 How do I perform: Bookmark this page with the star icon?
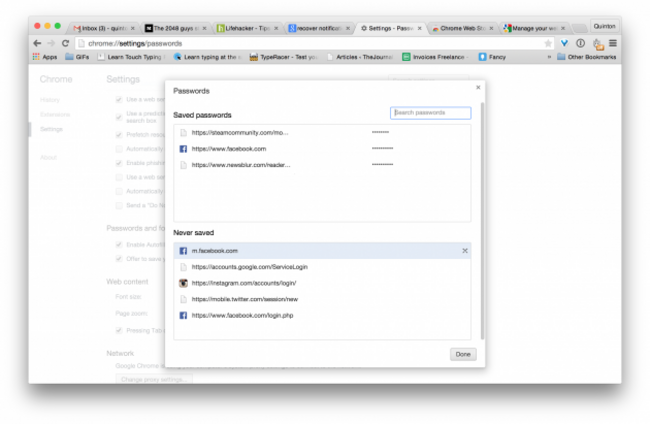[x=548, y=43]
